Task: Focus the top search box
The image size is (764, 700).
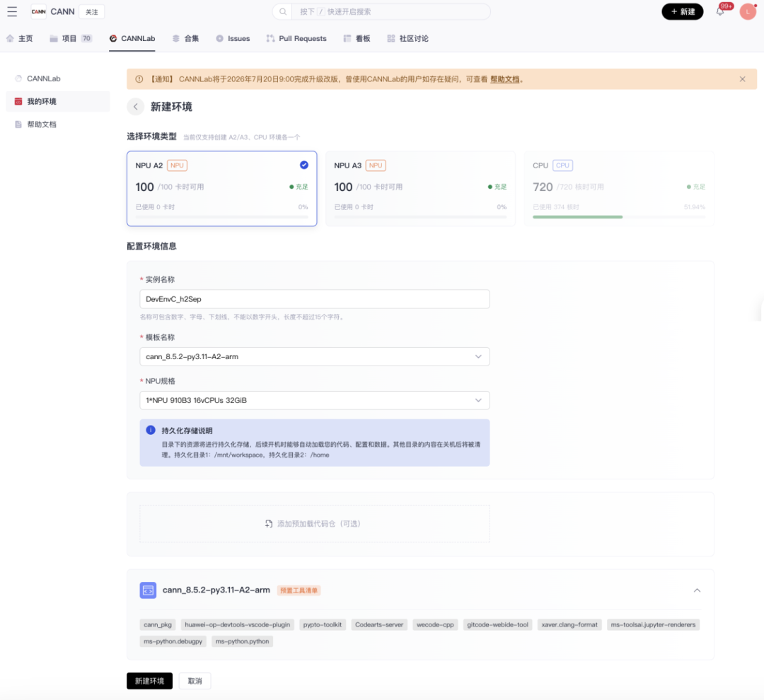Action: (381, 12)
